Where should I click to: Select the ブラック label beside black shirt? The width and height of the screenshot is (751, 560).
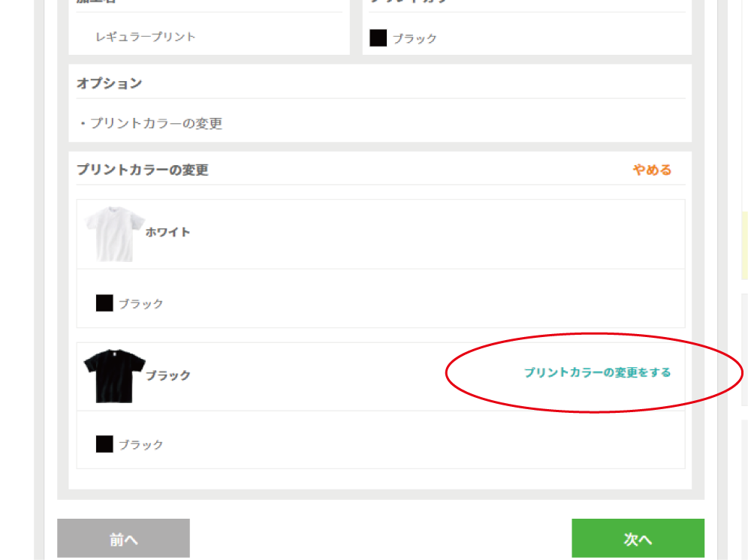click(x=167, y=376)
